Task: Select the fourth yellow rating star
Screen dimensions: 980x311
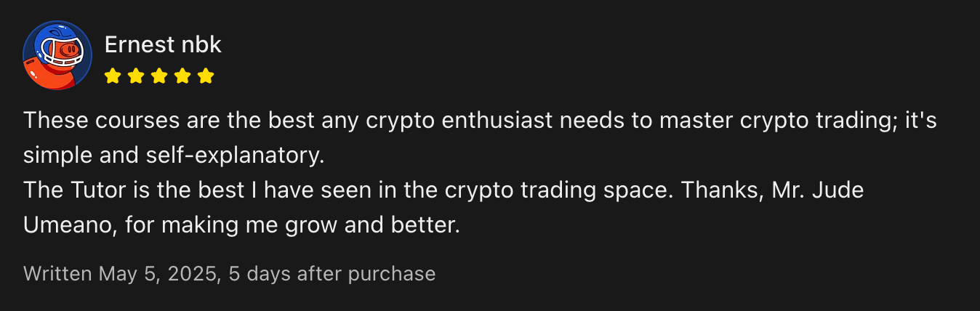Action: pos(182,76)
